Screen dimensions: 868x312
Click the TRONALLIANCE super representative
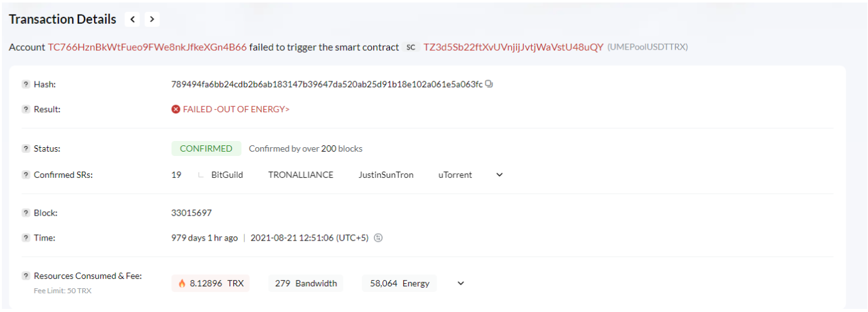(x=300, y=175)
